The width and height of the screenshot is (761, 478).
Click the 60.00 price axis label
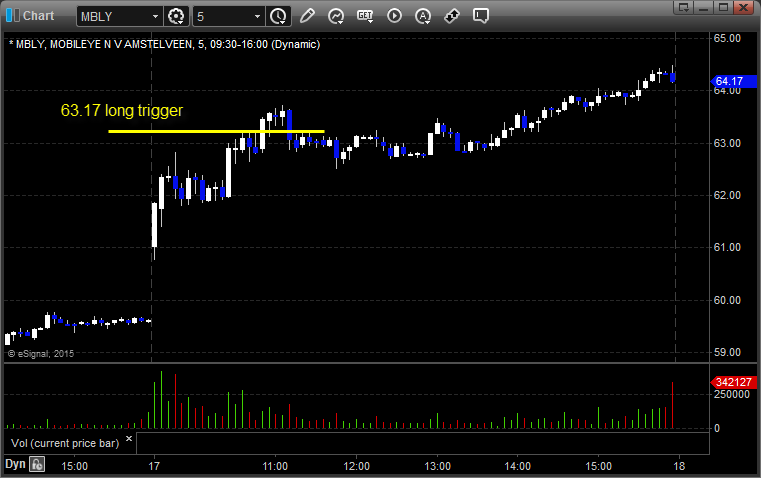pyautogui.click(x=727, y=300)
